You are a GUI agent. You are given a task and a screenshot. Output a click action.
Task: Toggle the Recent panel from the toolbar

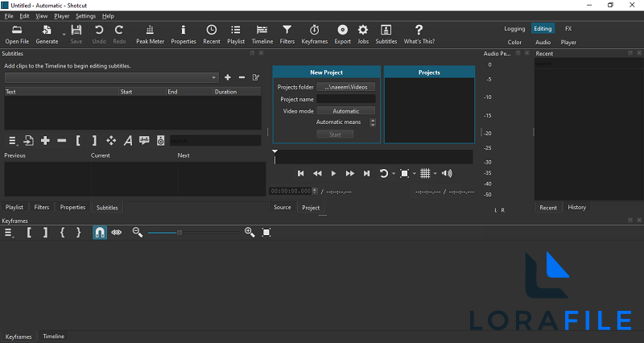click(212, 35)
